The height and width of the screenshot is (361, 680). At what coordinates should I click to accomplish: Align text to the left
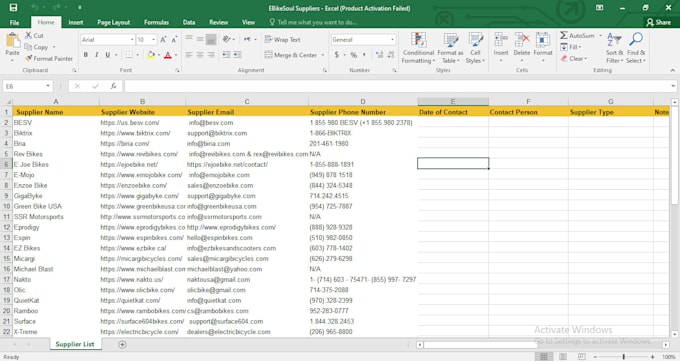[189, 55]
